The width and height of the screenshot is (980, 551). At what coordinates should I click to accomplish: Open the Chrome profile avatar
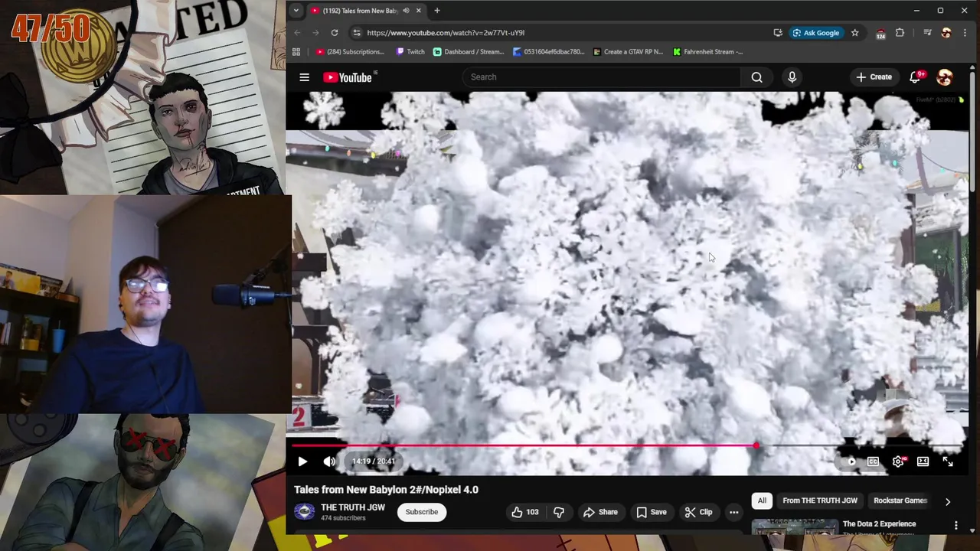click(946, 33)
